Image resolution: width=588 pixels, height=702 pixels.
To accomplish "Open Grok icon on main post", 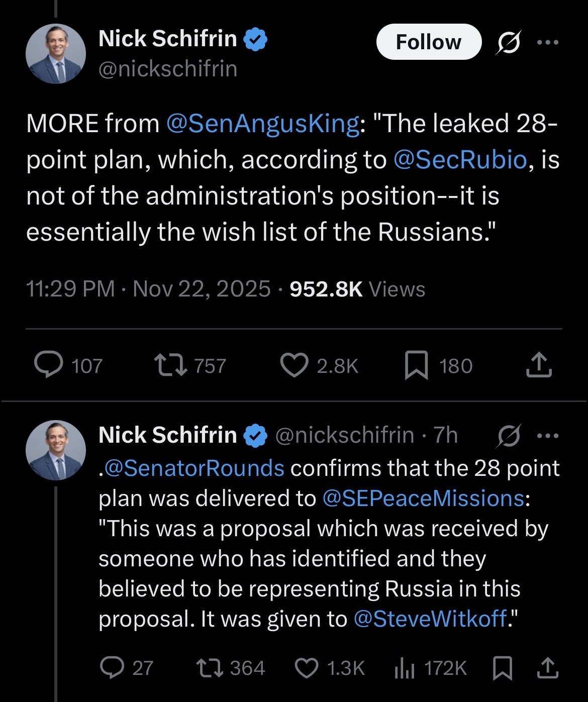I will 509,42.
